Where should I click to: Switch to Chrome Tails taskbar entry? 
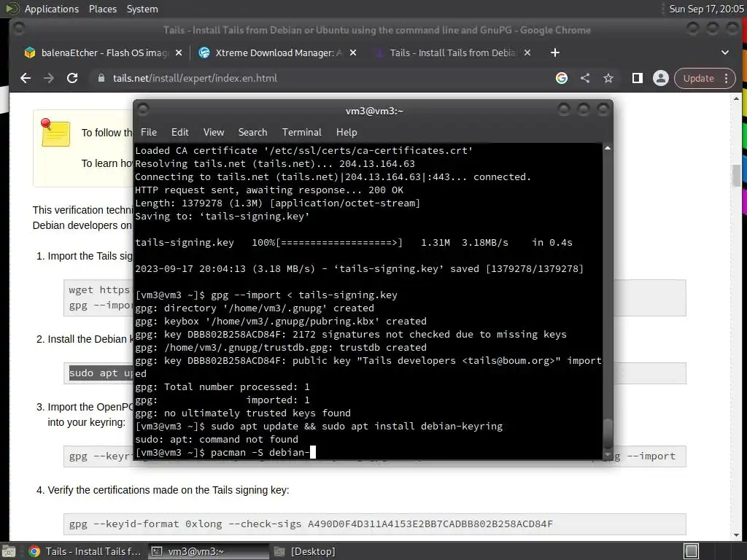[x=85, y=551]
